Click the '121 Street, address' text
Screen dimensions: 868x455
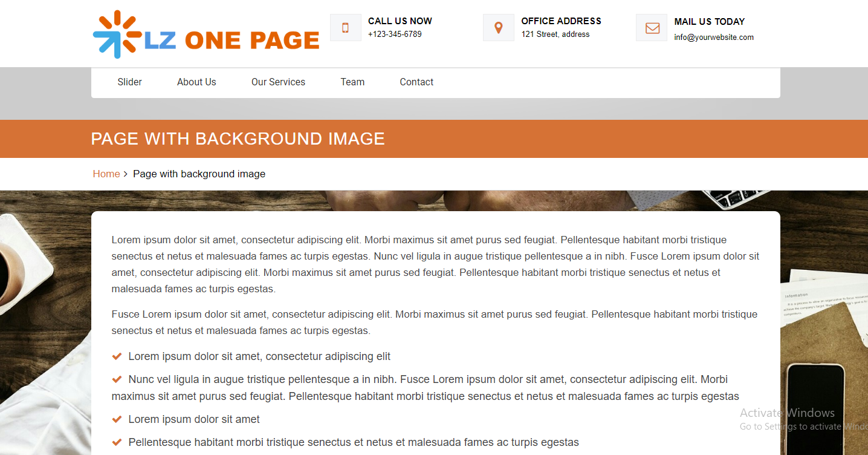click(555, 34)
